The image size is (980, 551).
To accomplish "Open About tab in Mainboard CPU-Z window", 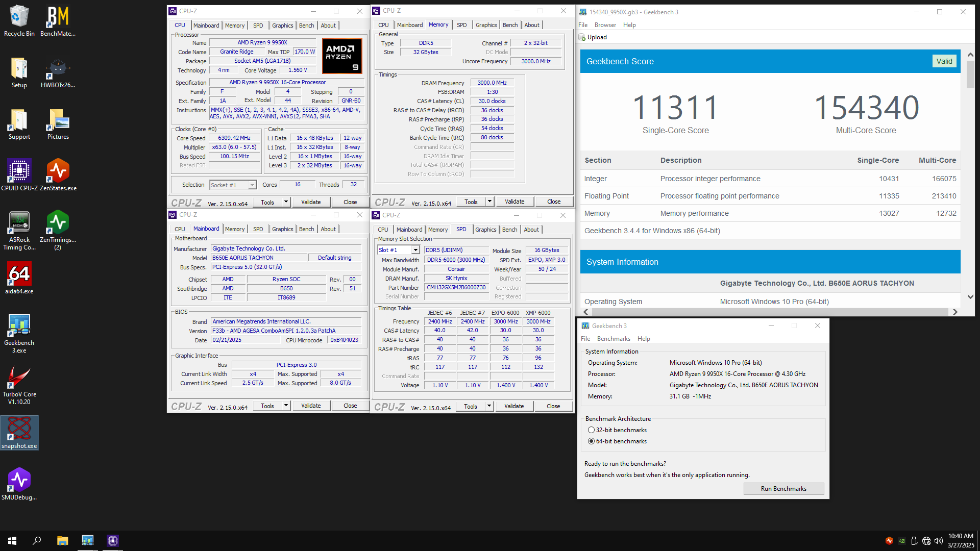I will pyautogui.click(x=328, y=229).
